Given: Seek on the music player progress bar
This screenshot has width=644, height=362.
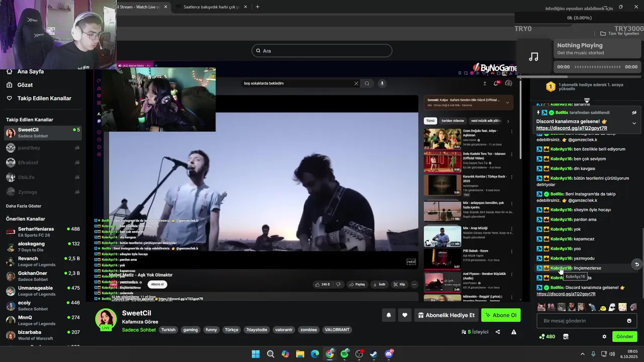Looking at the screenshot, I should (598, 67).
